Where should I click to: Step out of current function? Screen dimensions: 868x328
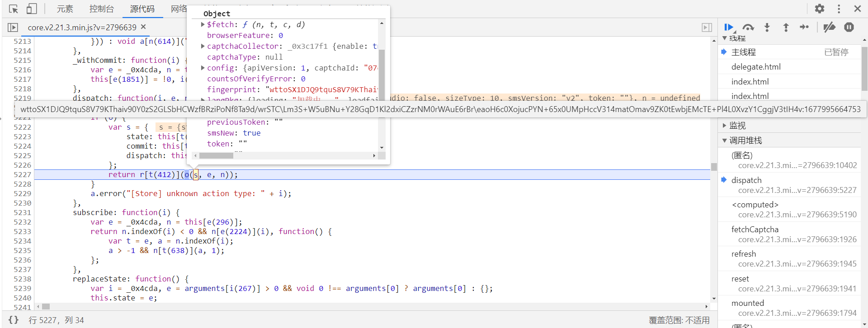pyautogui.click(x=786, y=28)
